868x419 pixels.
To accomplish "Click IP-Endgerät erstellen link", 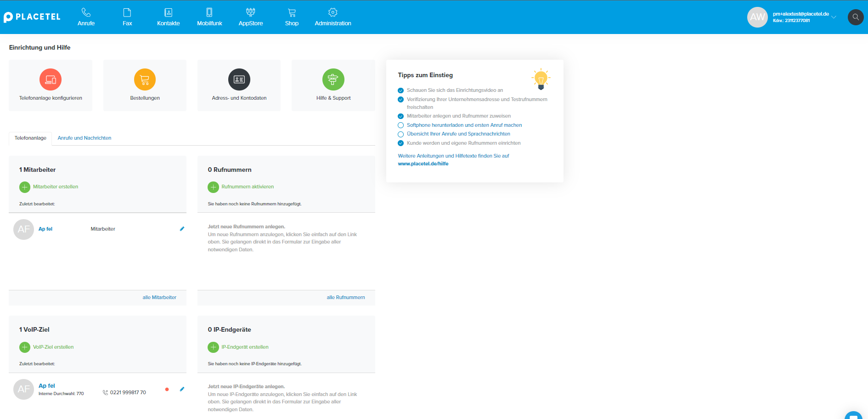I will pyautogui.click(x=245, y=347).
